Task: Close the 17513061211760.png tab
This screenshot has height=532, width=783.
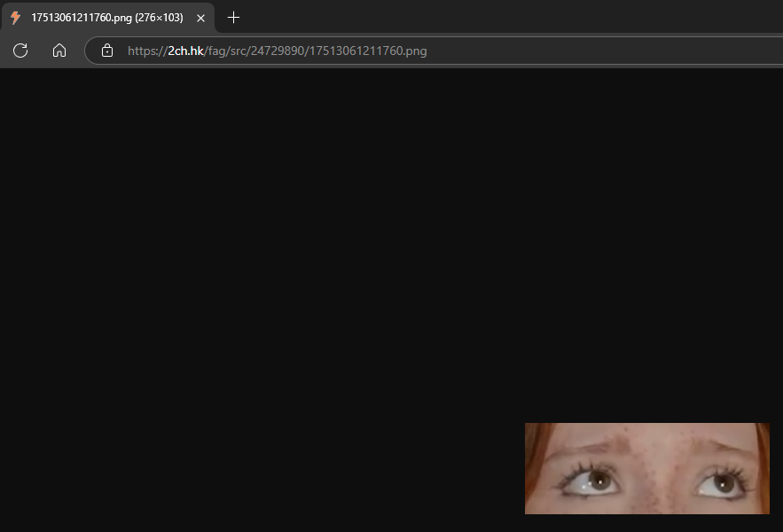Action: [x=200, y=18]
